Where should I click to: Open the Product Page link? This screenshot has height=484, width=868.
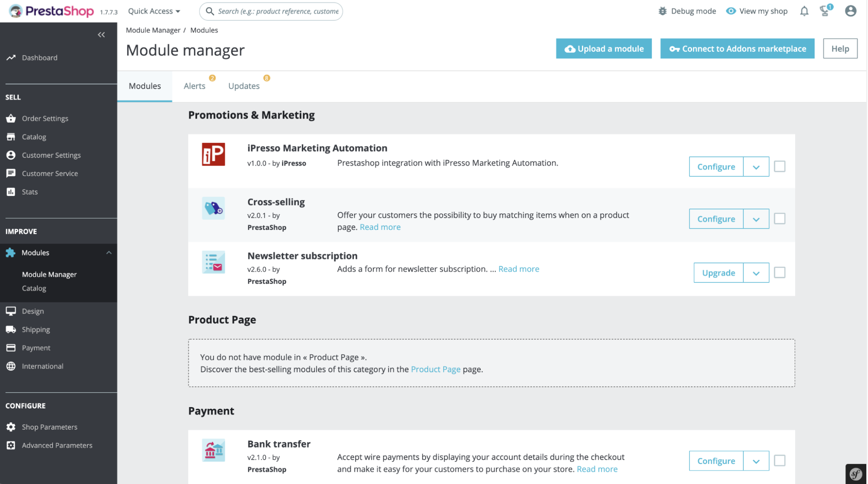point(436,369)
